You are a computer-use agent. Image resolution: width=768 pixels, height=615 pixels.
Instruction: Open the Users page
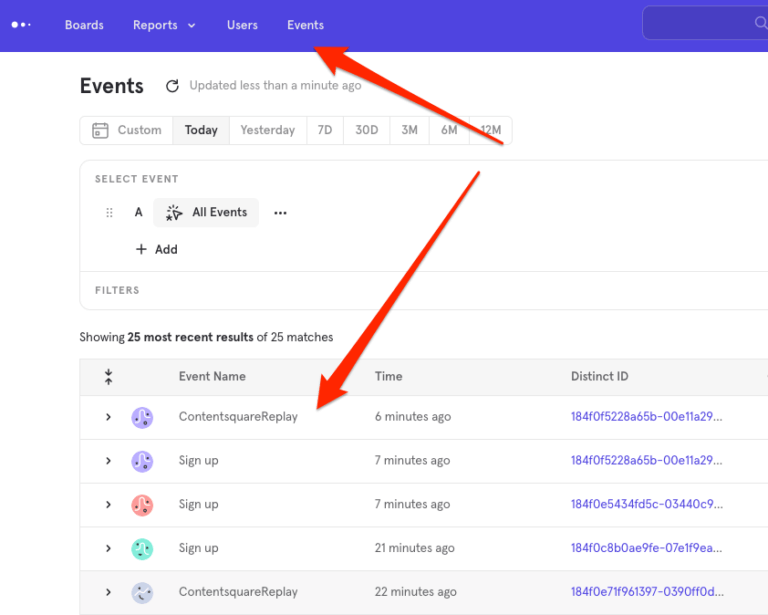pyautogui.click(x=242, y=25)
